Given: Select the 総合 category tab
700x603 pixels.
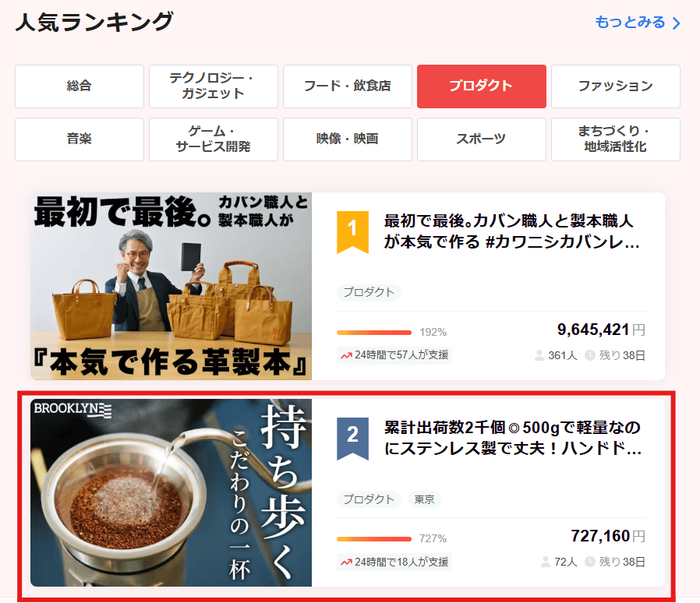Looking at the screenshot, I should tap(80, 86).
